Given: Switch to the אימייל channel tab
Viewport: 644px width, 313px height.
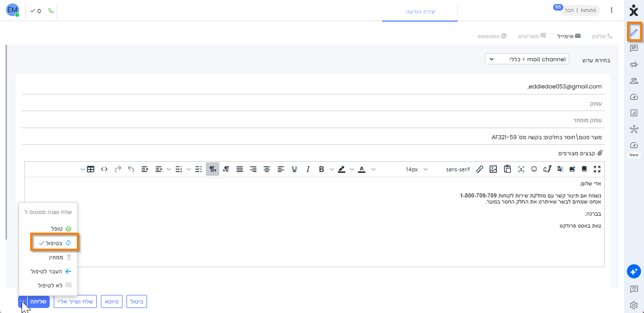Looking at the screenshot, I should click(569, 36).
